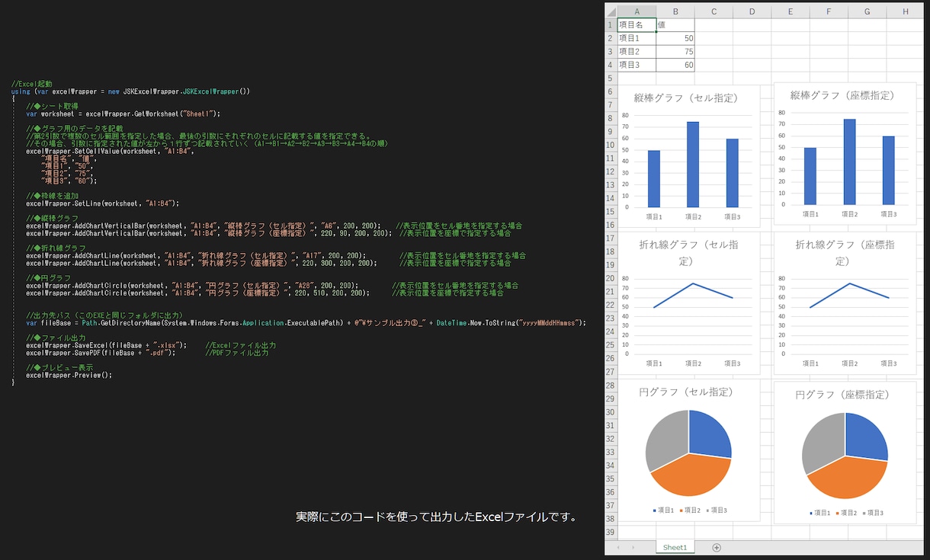Select blue slice in セル指定 pie chart
Image resolution: width=930 pixels, height=560 pixels.
[709, 434]
